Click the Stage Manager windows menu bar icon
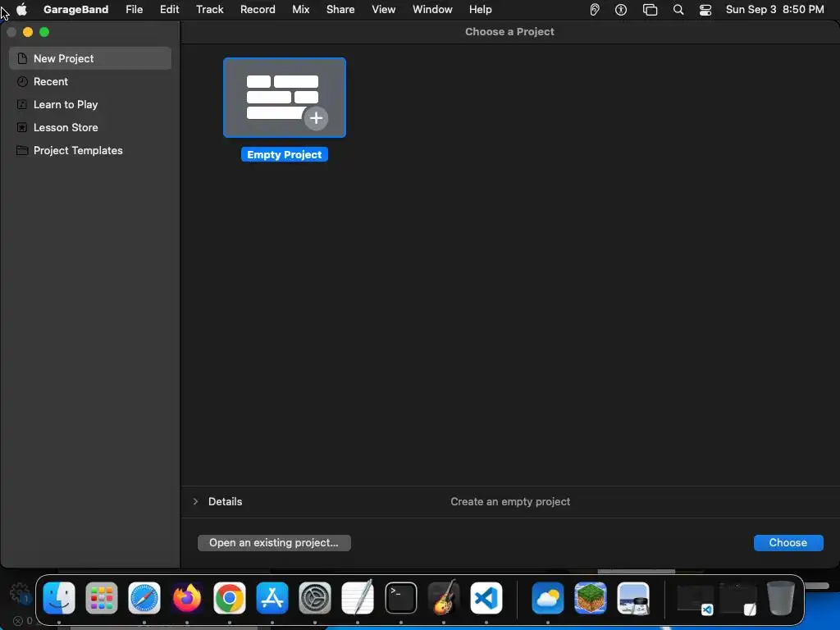The height and width of the screenshot is (630, 840). 650,10
